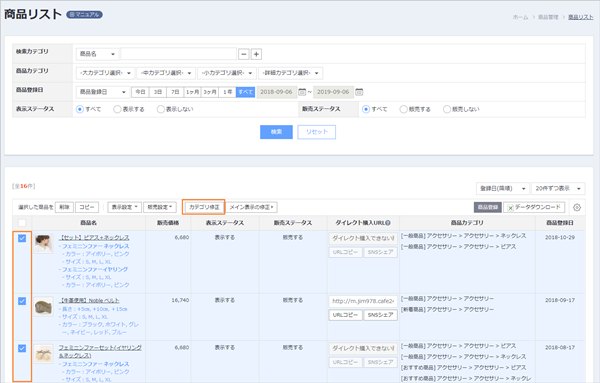
Task: Expand the メイン表示の修正 dropdown button
Action: (251, 207)
